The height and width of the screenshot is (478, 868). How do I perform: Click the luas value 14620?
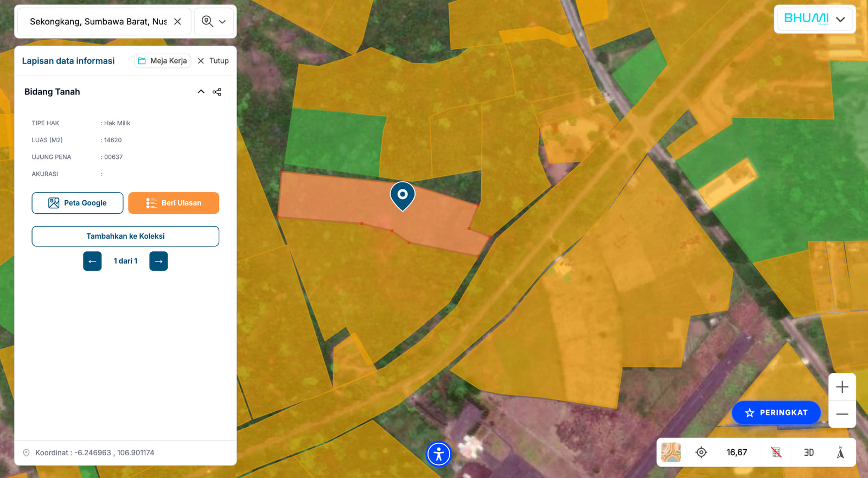[x=113, y=140]
